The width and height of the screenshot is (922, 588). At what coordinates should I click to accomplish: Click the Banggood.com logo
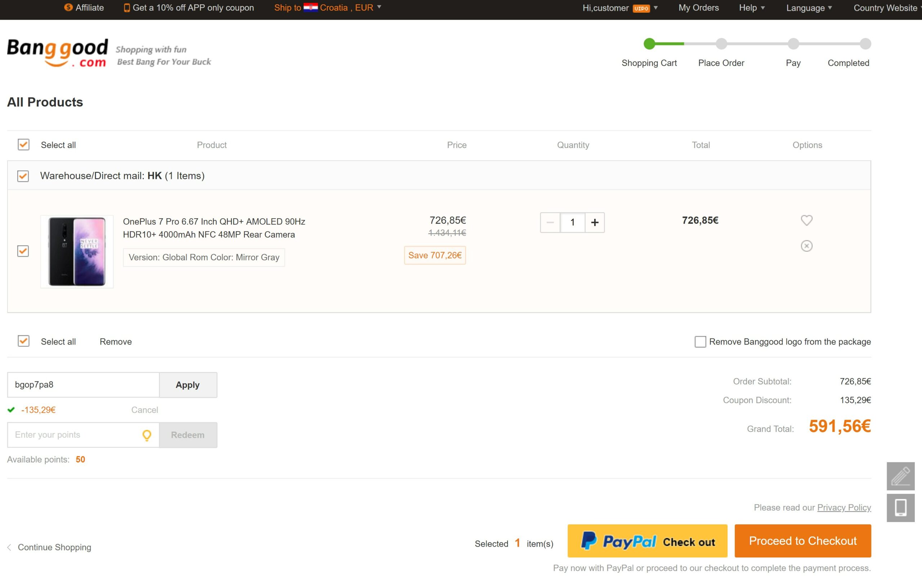pyautogui.click(x=57, y=53)
